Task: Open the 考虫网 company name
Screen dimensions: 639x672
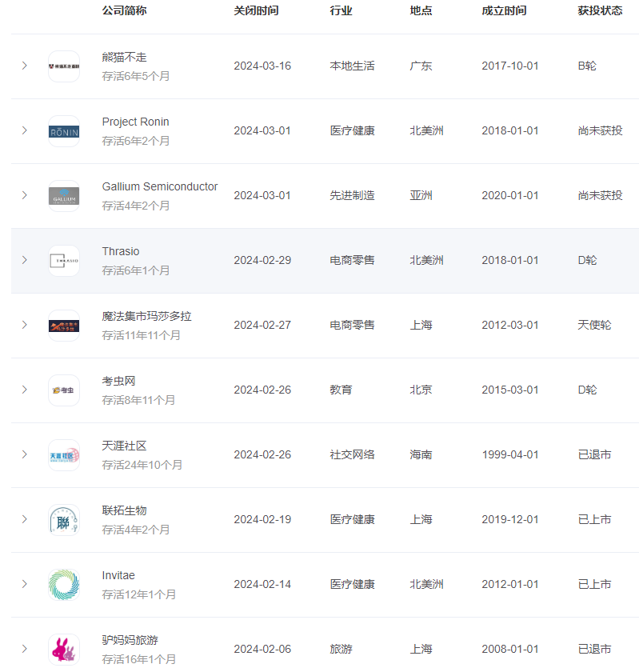Action: (118, 381)
